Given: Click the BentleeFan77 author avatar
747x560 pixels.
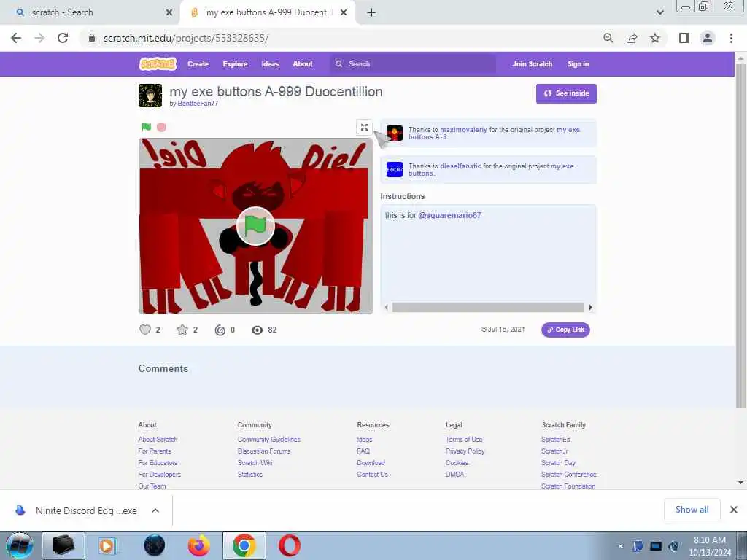Looking at the screenshot, I should click(x=150, y=96).
